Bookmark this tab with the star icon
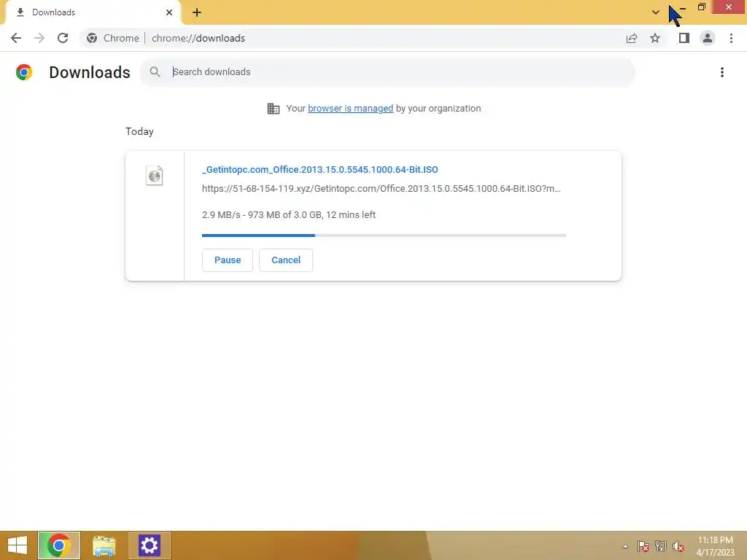The width and height of the screenshot is (747, 560). [x=655, y=38]
